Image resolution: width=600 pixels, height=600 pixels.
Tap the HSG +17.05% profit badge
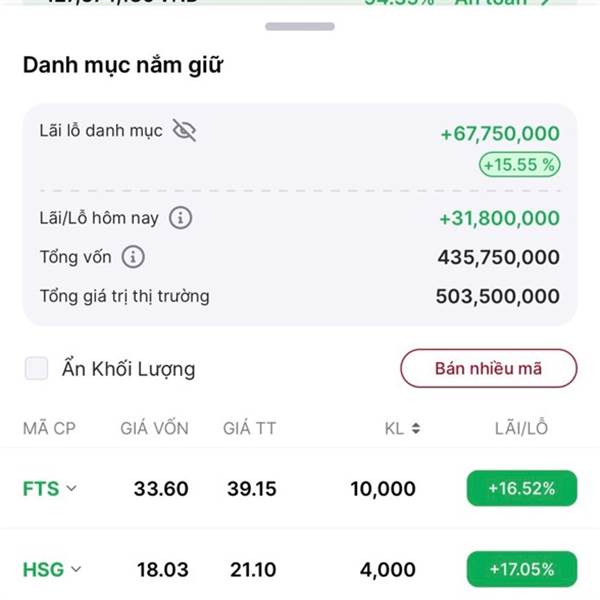[522, 569]
